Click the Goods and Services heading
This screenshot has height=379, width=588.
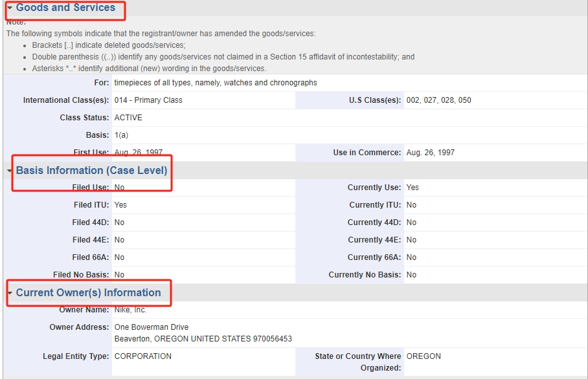65,8
